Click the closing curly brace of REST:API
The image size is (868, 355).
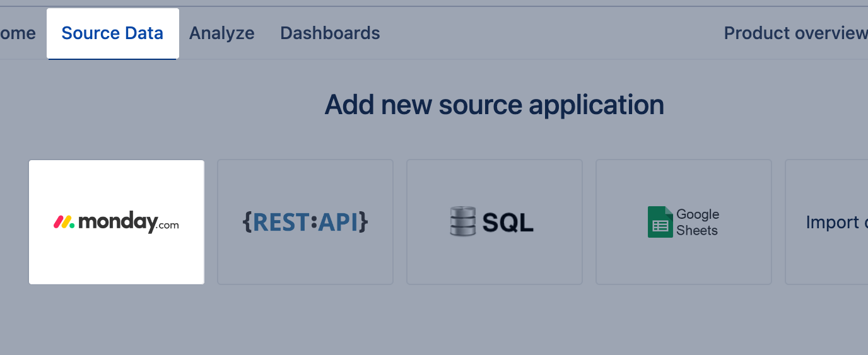[x=363, y=222]
